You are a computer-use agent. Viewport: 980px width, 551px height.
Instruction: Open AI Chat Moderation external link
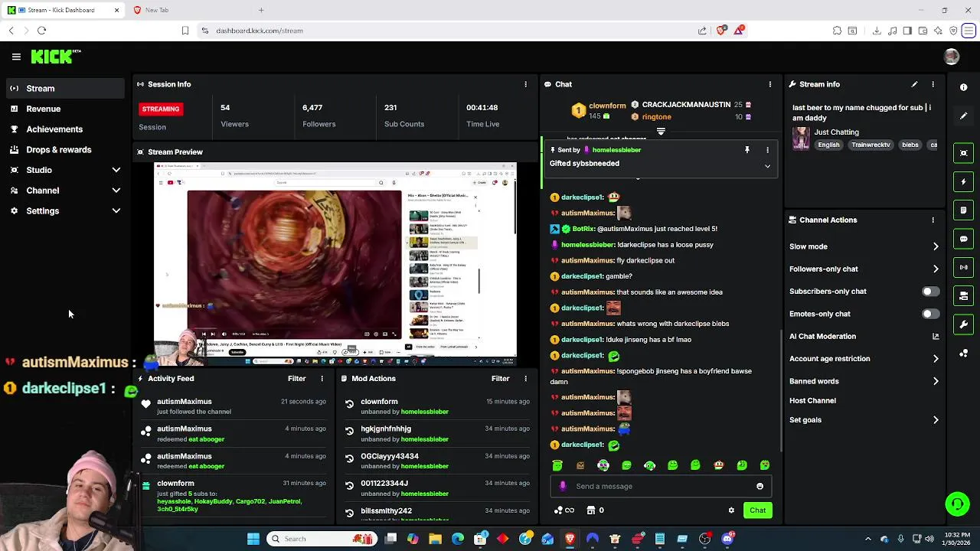point(936,336)
